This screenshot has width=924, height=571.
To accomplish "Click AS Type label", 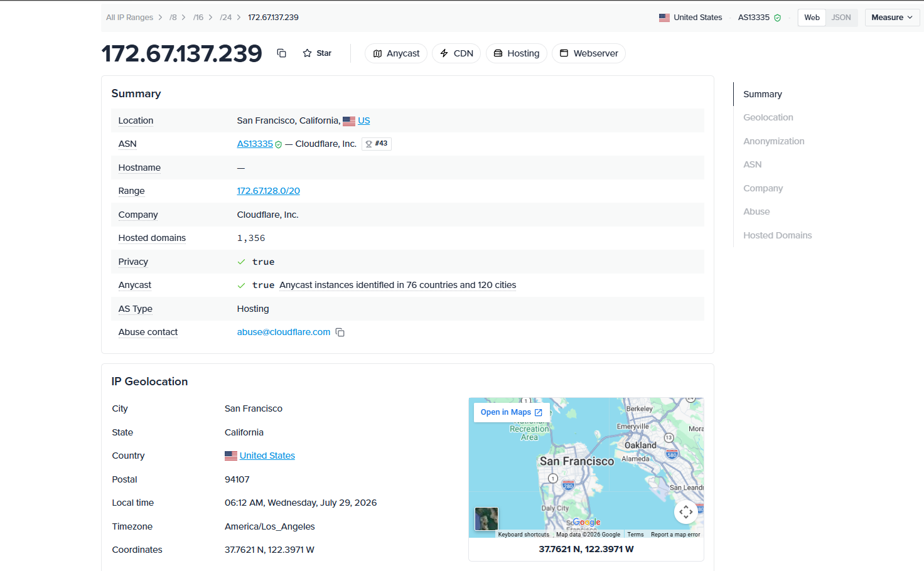I will (136, 309).
